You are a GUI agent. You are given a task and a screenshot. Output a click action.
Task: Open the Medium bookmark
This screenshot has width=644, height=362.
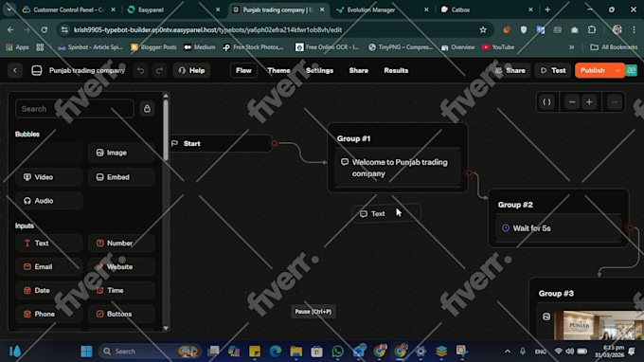pyautogui.click(x=200, y=47)
